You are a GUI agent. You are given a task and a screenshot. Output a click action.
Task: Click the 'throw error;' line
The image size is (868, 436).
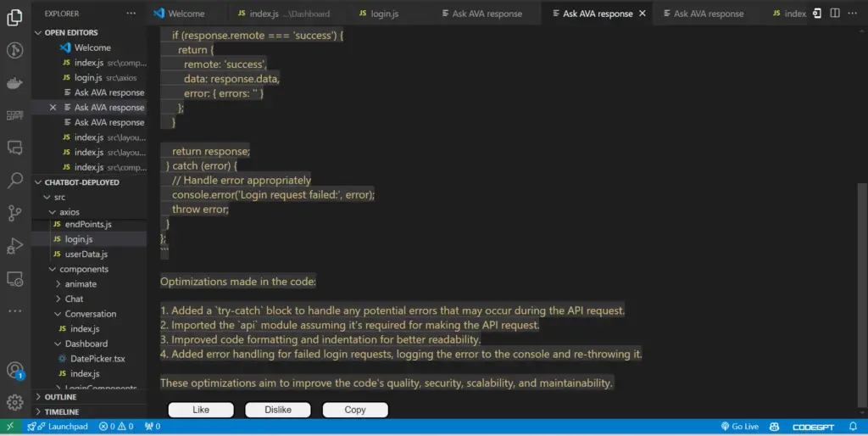coord(200,209)
